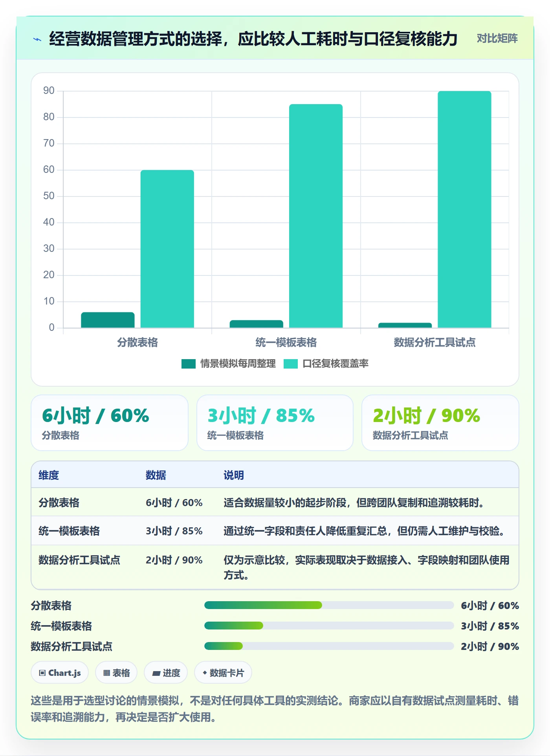
Task: Click the 统一模板表格 x-axis label on the chart
Action: [x=286, y=343]
